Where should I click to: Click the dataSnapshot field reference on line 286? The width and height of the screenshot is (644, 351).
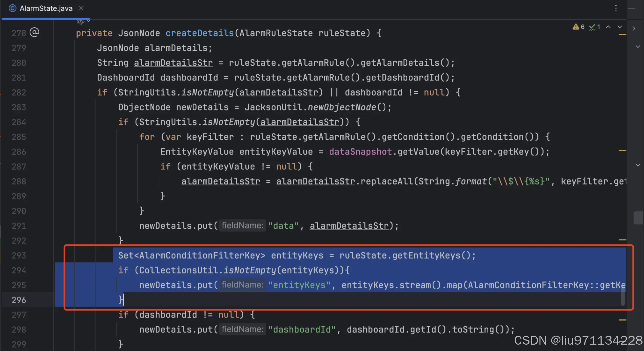click(360, 152)
